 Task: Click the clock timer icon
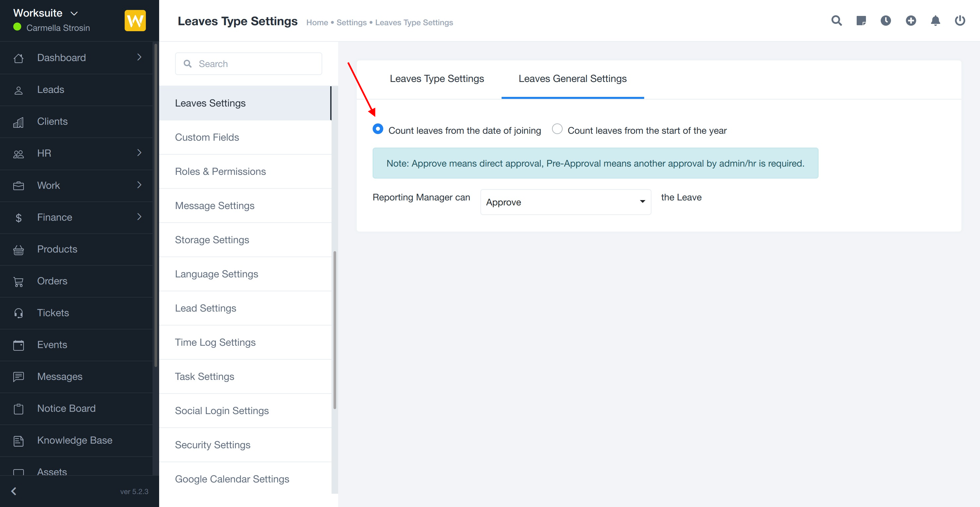click(886, 21)
